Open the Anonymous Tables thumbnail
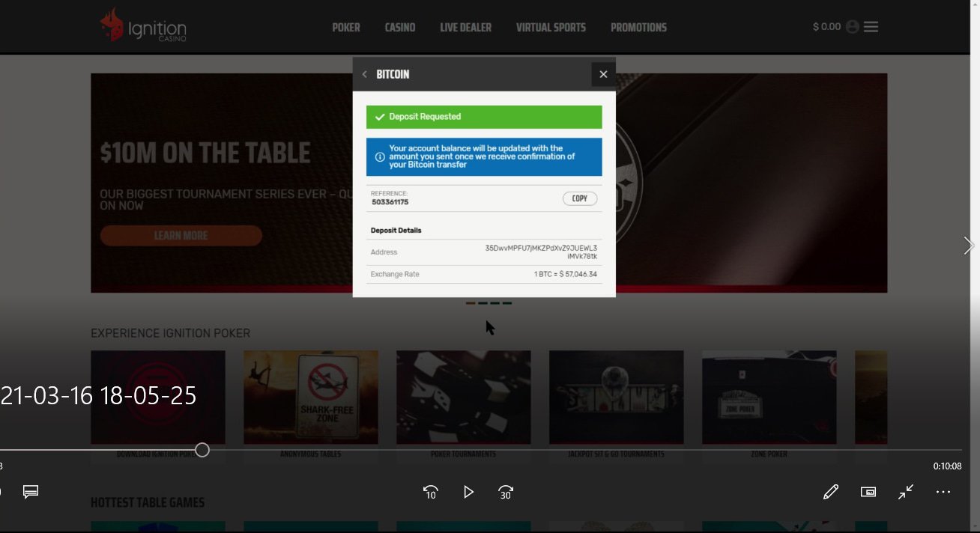Viewport: 980px width, 533px height. pos(311,398)
